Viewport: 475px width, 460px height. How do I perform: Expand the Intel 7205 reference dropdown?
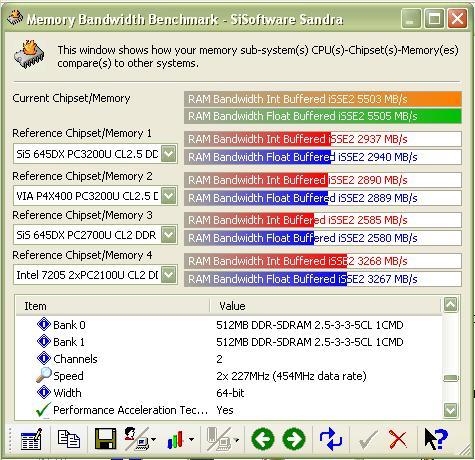169,275
